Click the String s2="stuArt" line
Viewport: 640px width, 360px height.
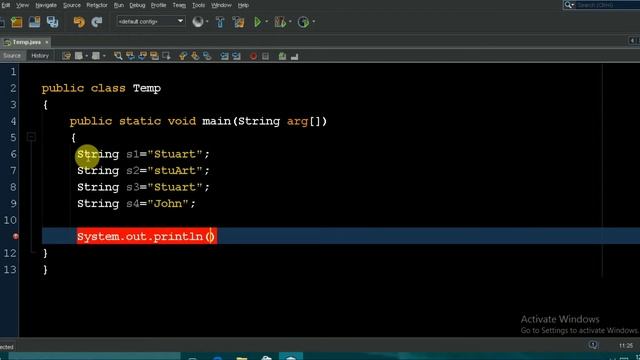(x=143, y=171)
